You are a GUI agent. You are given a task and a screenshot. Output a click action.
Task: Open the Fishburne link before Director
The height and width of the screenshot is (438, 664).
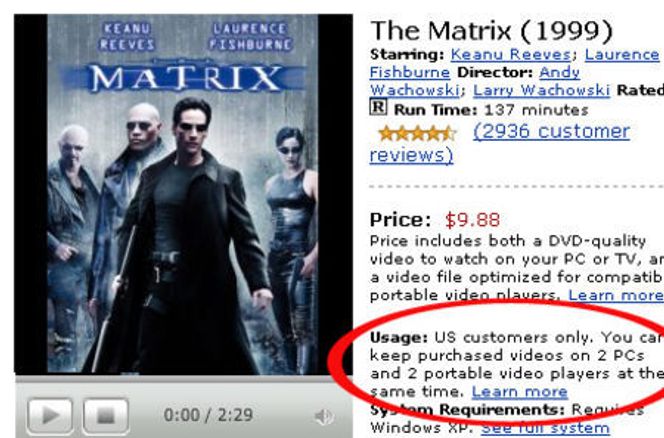[x=409, y=72]
